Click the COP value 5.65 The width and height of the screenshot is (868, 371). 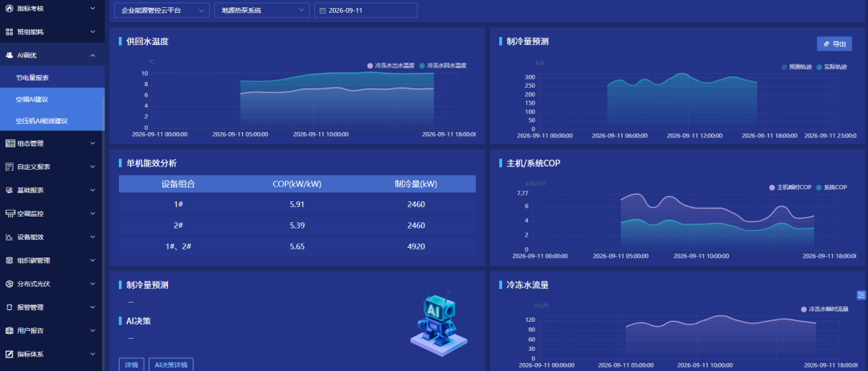(x=297, y=246)
